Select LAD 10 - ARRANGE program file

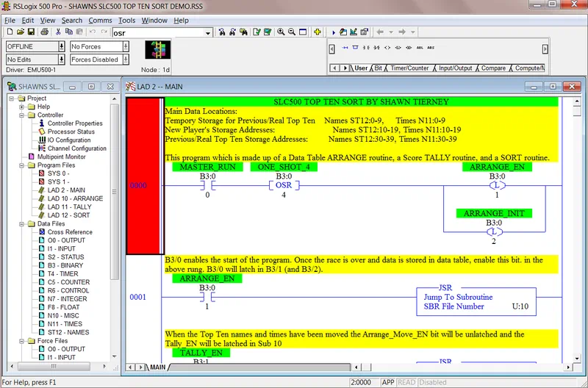pos(75,198)
